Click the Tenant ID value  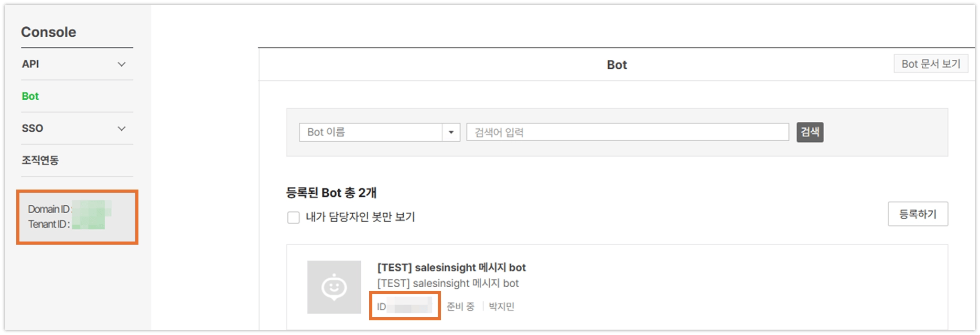(x=89, y=224)
